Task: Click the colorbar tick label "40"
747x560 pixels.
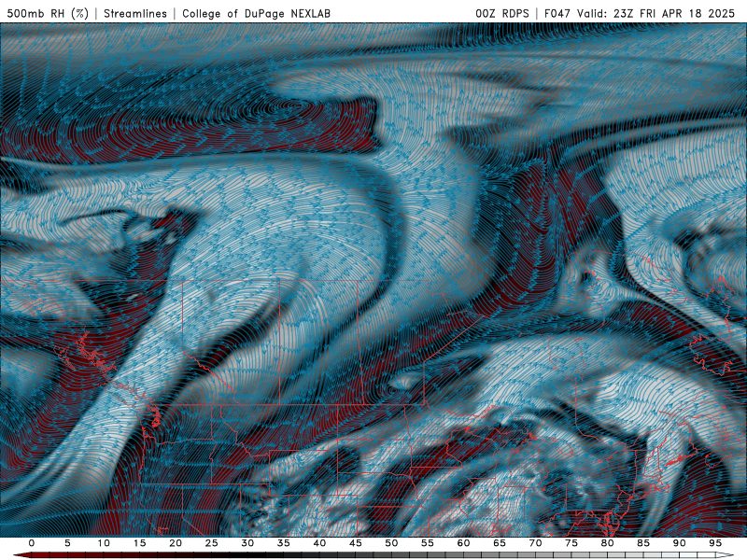Action: point(319,543)
